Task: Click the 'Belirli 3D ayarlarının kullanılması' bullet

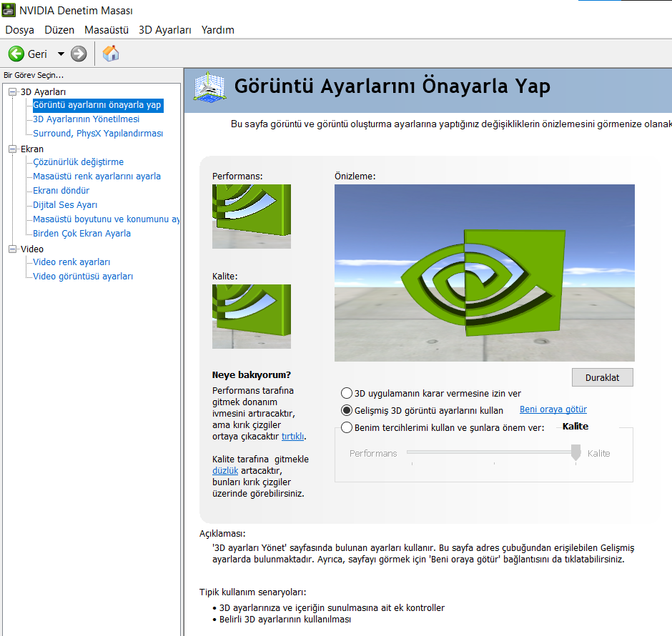Action: [285, 620]
